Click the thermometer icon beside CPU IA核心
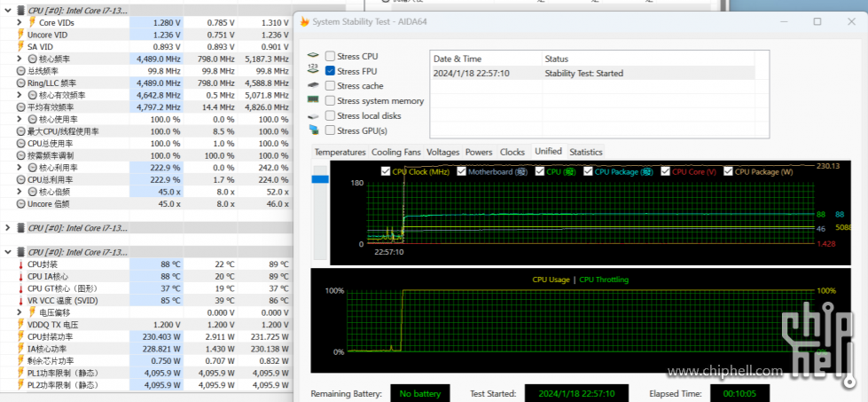This screenshot has height=402, width=868. (x=21, y=276)
